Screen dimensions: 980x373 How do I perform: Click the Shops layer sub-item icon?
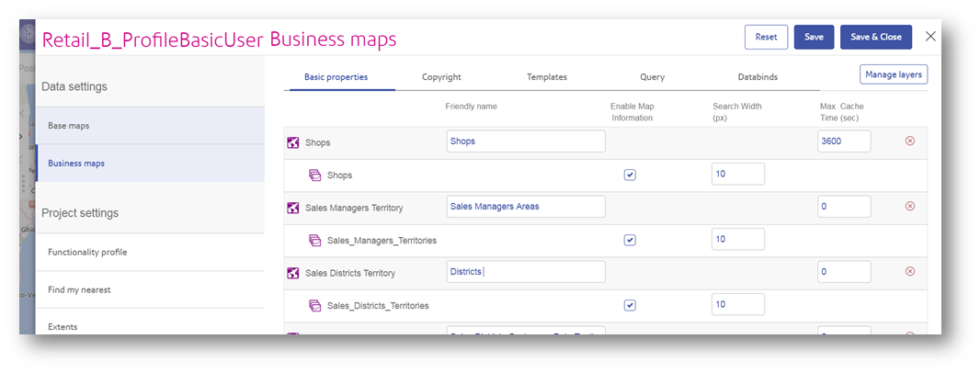coord(314,175)
